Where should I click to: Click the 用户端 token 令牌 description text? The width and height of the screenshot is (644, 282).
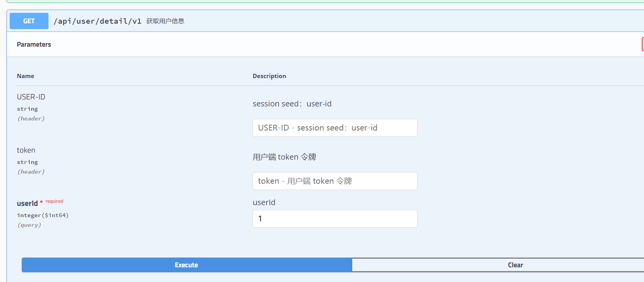point(284,157)
